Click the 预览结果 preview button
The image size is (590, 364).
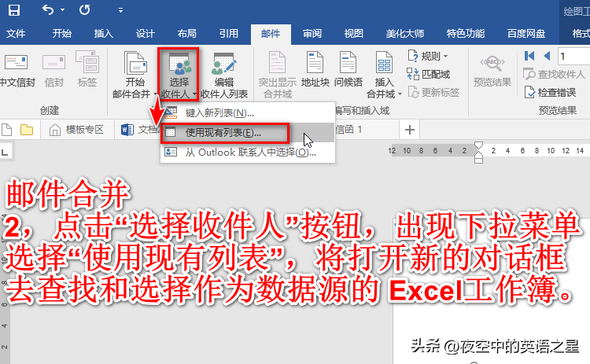(492, 70)
